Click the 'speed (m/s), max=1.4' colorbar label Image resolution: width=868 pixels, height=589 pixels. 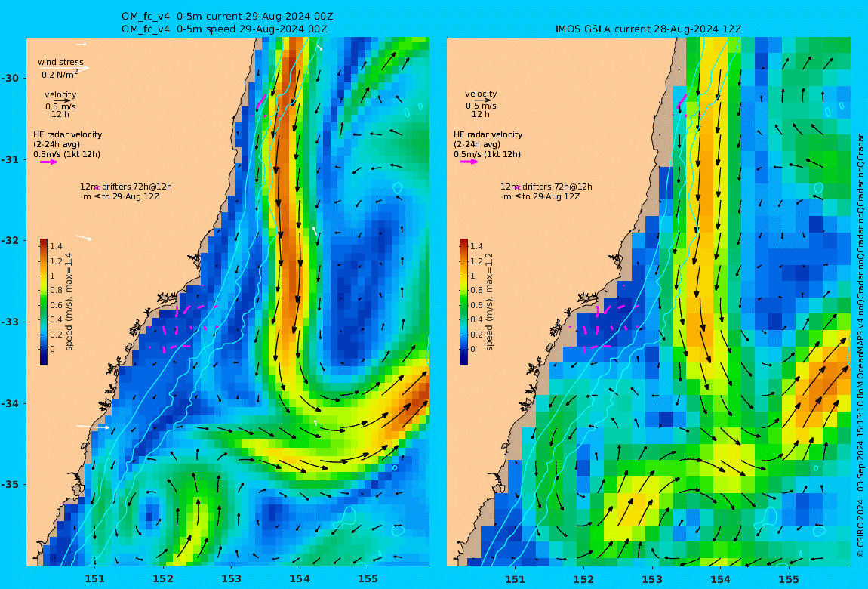69,302
